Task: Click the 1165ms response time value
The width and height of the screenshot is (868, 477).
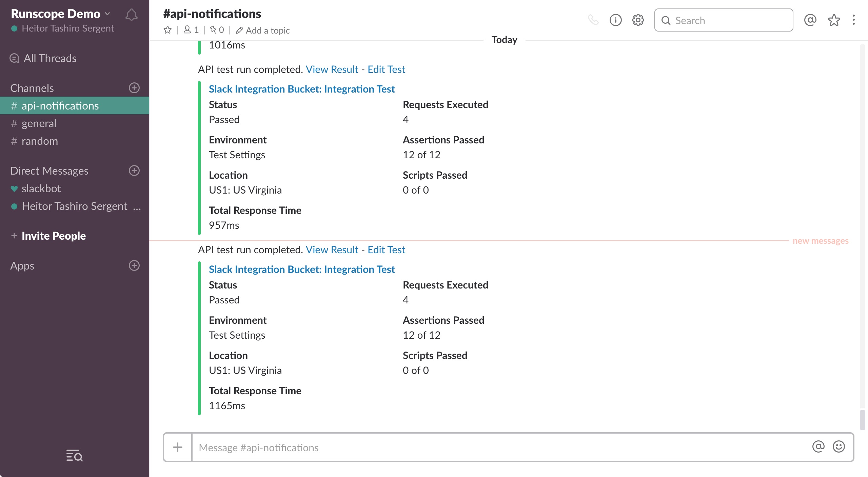Action: [x=227, y=405]
